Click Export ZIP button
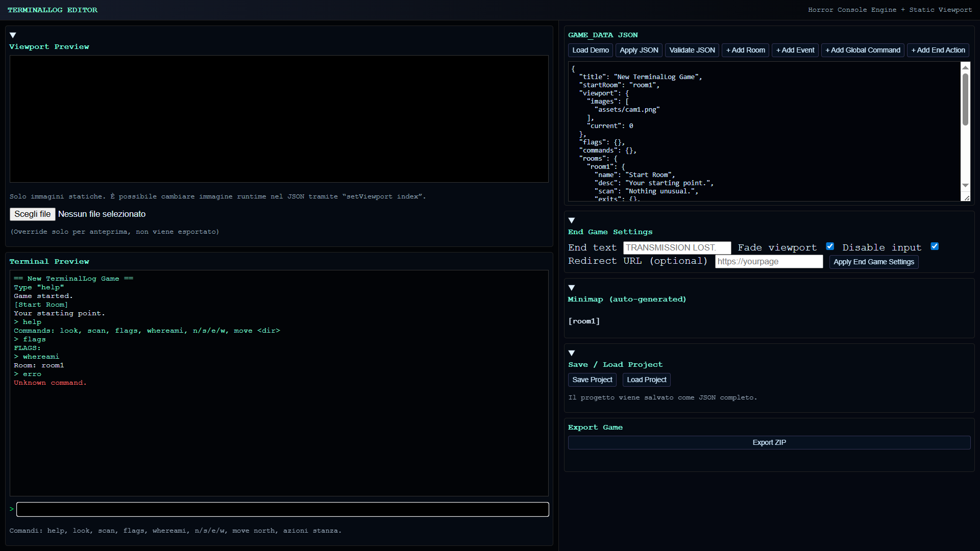 tap(769, 442)
